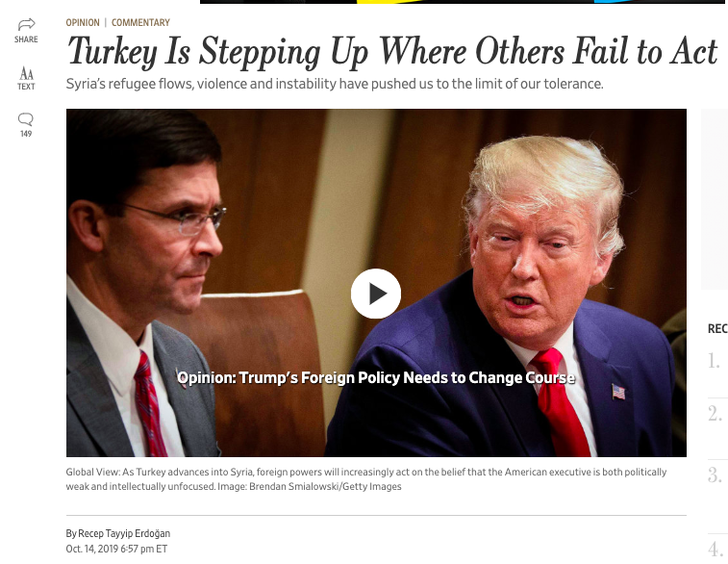The width and height of the screenshot is (728, 564).
Task: Go to the Opinion section link
Action: [x=83, y=22]
